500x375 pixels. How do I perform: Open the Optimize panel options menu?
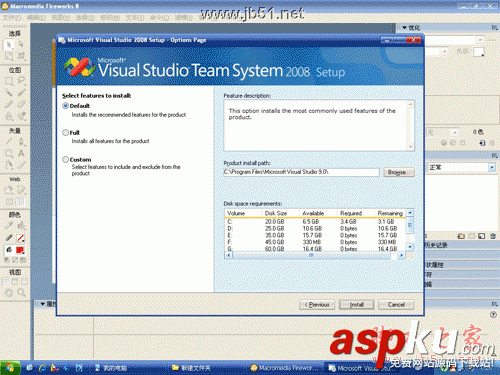pos(494,28)
